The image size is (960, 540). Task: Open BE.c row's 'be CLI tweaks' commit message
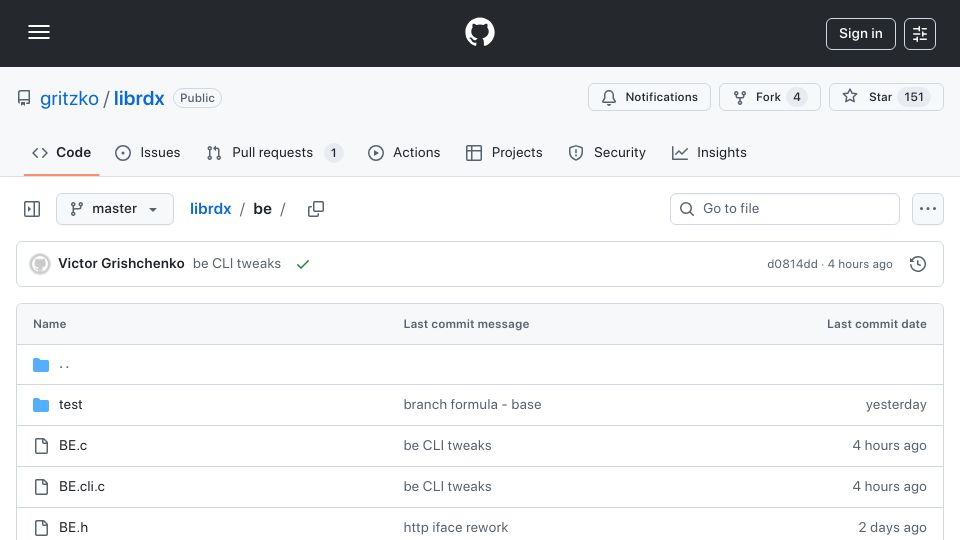point(448,446)
